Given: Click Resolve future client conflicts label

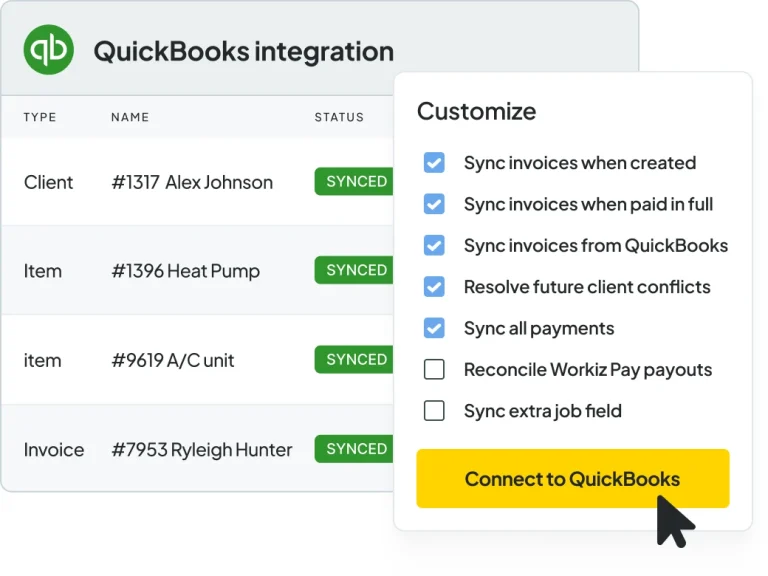Looking at the screenshot, I should pyautogui.click(x=587, y=287).
